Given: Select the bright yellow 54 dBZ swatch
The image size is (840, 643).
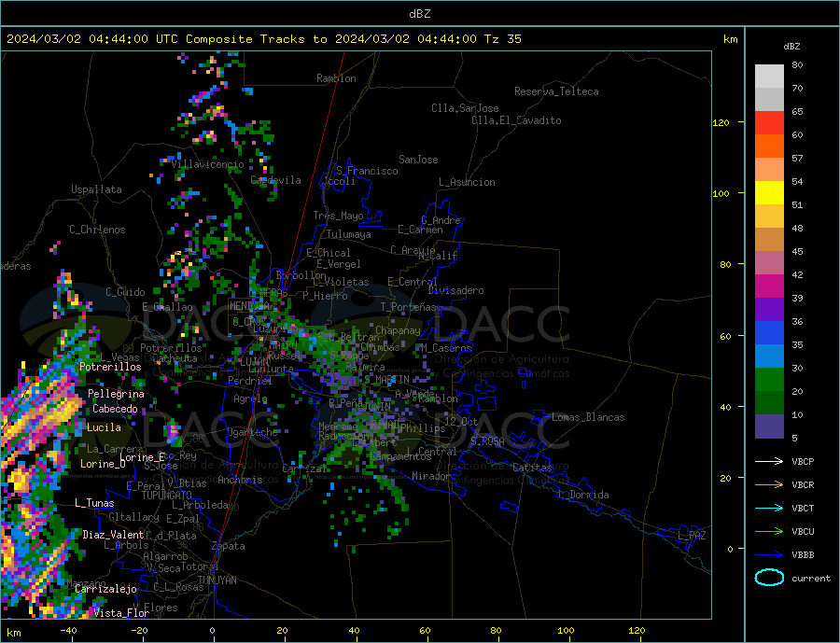Looking at the screenshot, I should (769, 193).
